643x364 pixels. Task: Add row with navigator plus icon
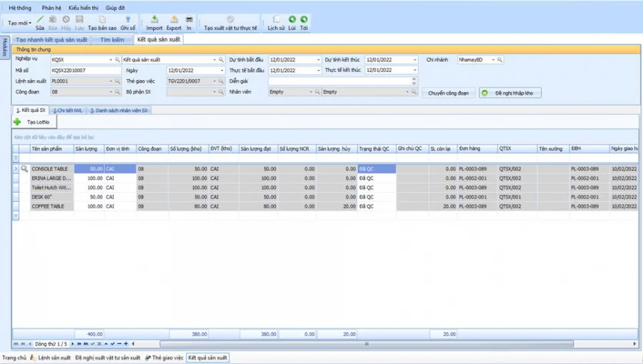(x=126, y=344)
